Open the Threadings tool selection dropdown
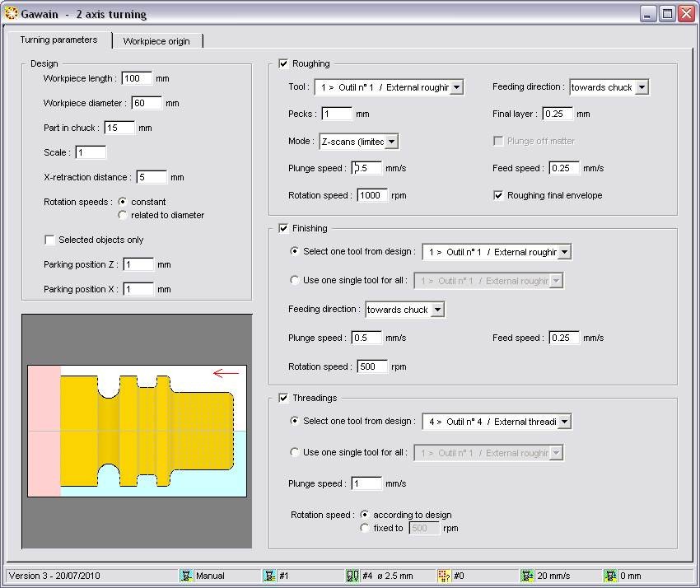700x588 pixels. (x=564, y=422)
